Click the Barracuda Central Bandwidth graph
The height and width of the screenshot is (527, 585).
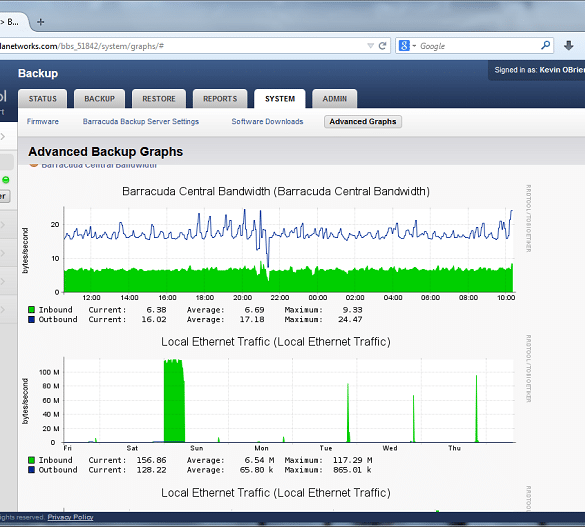click(x=288, y=250)
